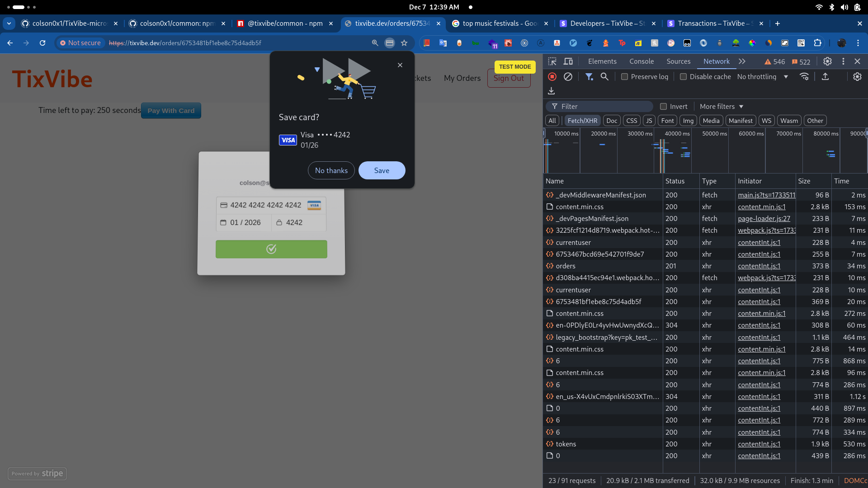Click the Pay With Card button
868x488 pixels.
pyautogui.click(x=171, y=111)
